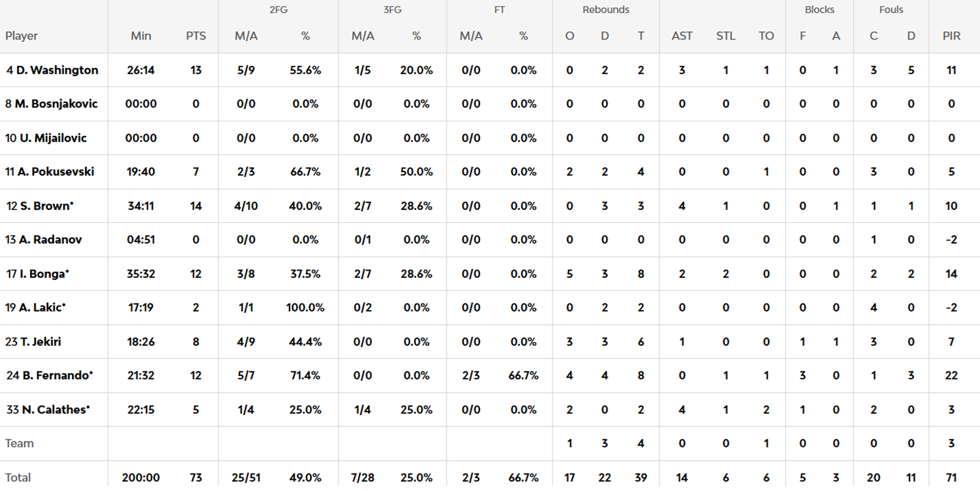
Task: Open D. Washington's player profile
Action: coord(57,70)
